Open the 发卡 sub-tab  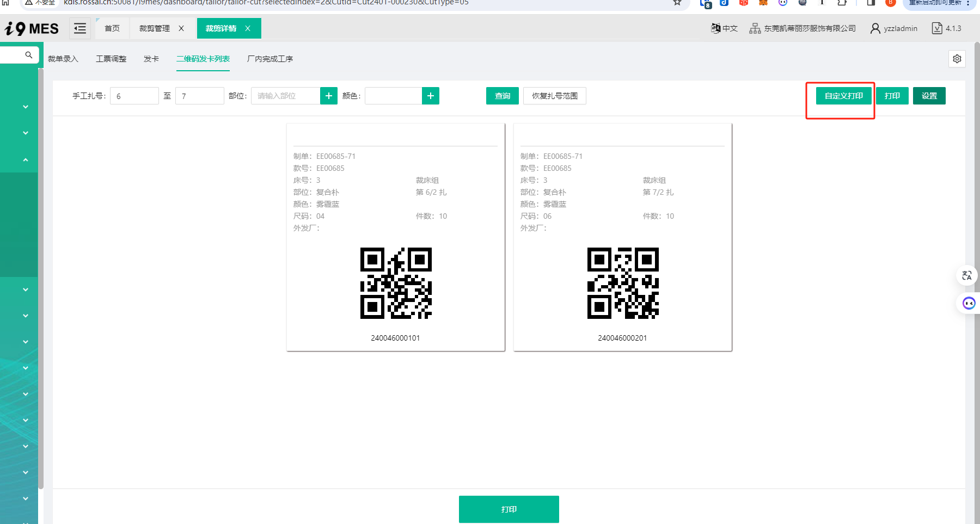click(151, 59)
